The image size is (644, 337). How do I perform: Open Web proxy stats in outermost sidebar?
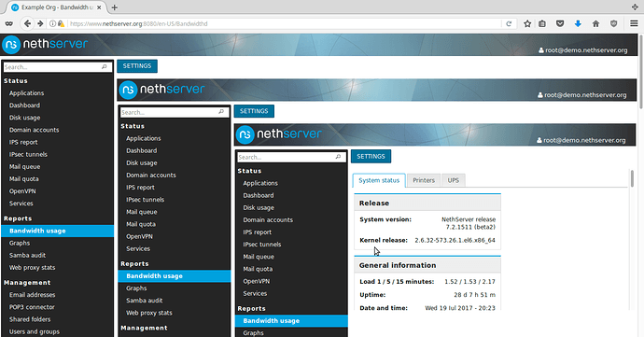tap(32, 268)
